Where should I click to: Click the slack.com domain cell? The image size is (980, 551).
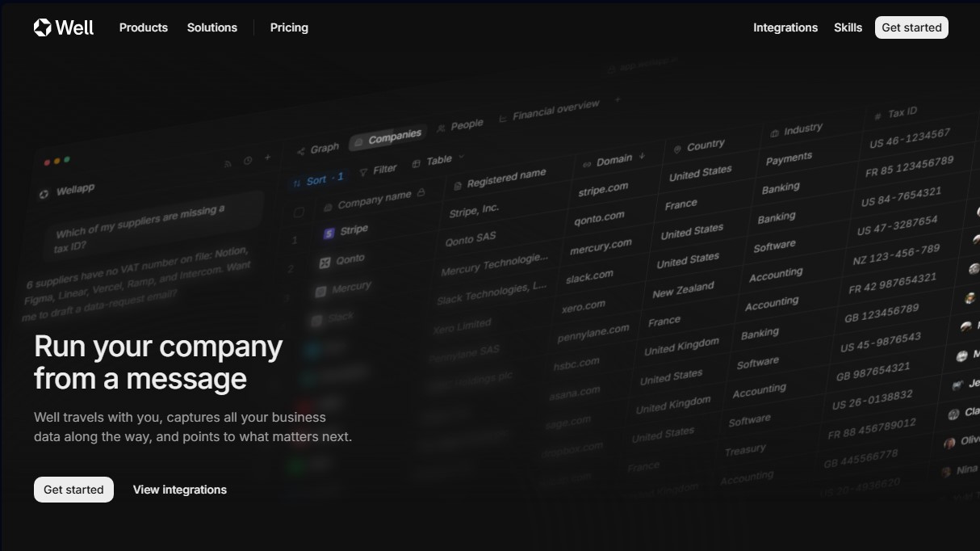(x=589, y=276)
